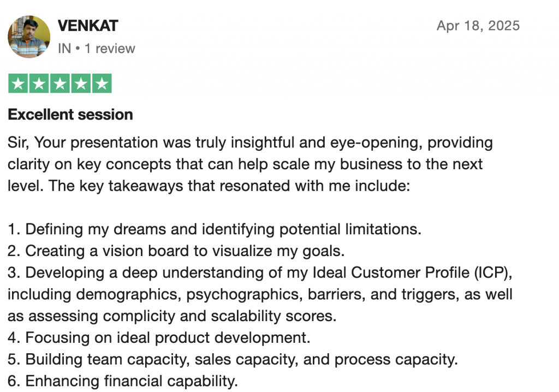The image size is (559, 392).
Task: Click the "IN" country code label
Action: [x=64, y=49]
